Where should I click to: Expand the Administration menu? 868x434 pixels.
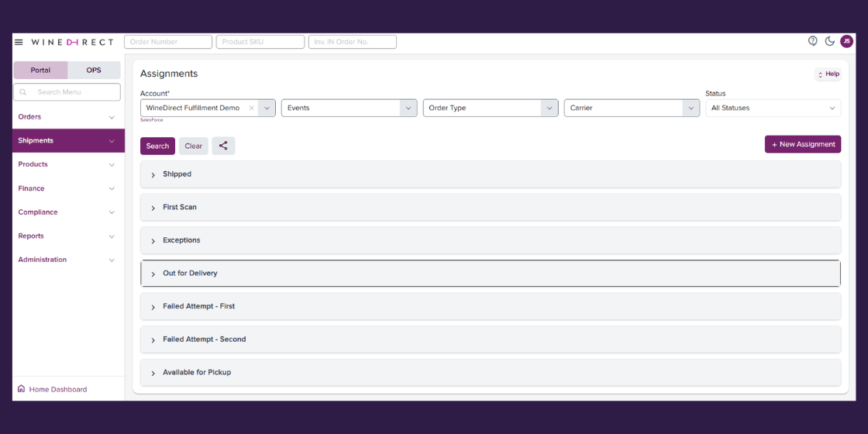[x=67, y=260]
